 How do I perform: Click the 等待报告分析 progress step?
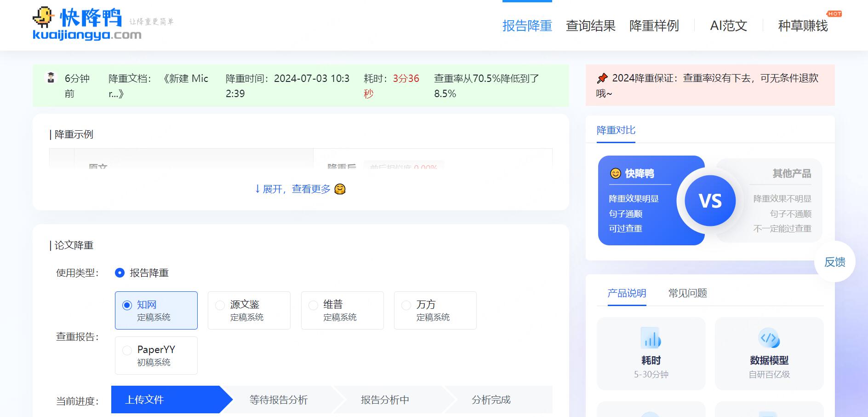[x=279, y=400]
